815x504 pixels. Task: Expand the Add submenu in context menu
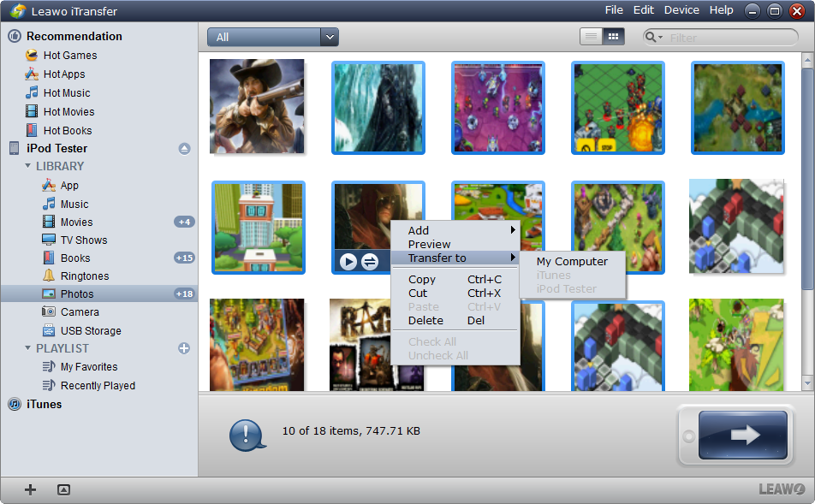pyautogui.click(x=455, y=230)
